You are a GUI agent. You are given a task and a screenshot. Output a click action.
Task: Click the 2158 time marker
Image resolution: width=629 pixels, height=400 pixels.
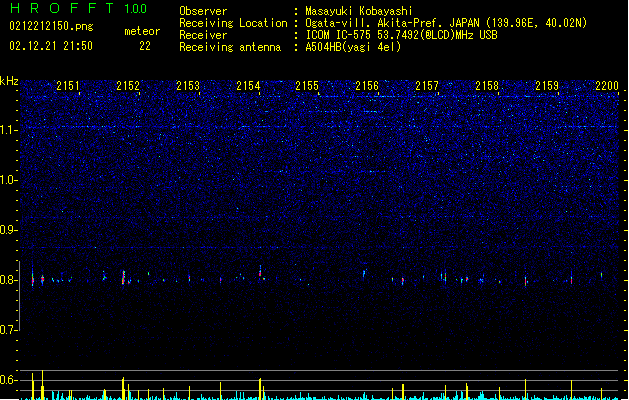pyautogui.click(x=487, y=86)
